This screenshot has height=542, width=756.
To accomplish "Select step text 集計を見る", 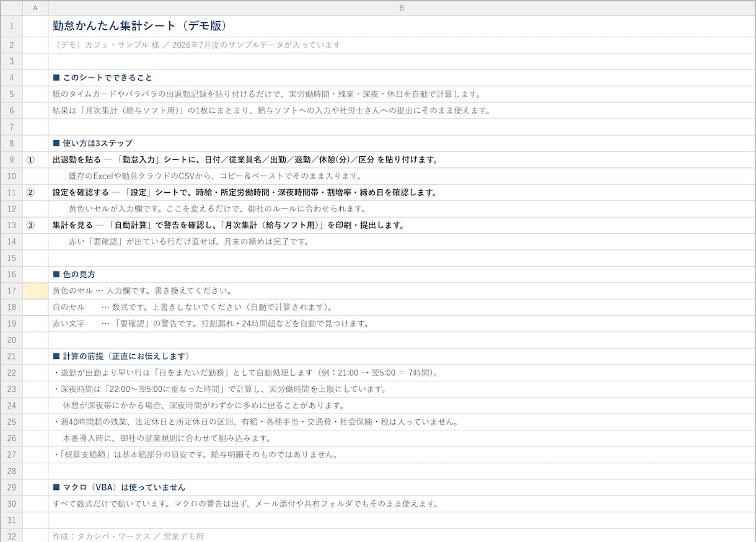I will tap(402, 225).
